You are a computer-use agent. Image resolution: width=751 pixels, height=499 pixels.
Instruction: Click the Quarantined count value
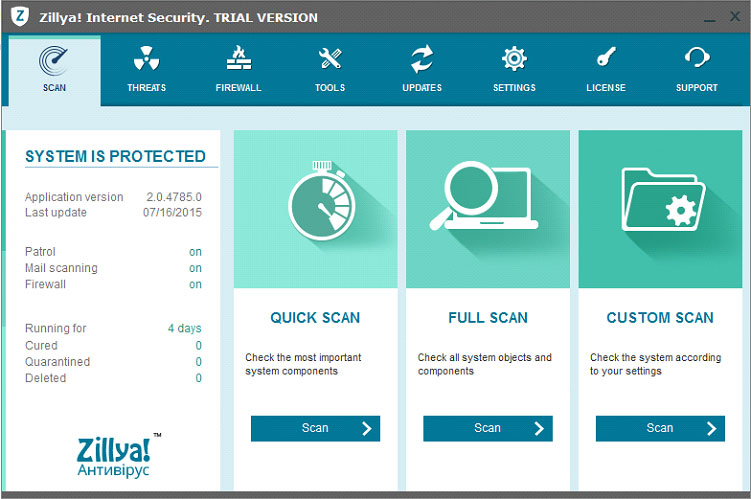coord(198,362)
